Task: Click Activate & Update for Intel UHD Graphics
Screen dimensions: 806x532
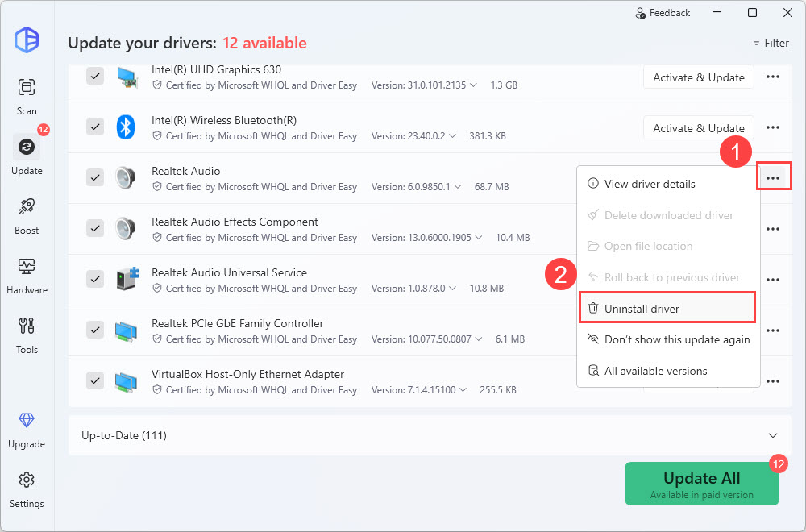Action: click(x=698, y=77)
